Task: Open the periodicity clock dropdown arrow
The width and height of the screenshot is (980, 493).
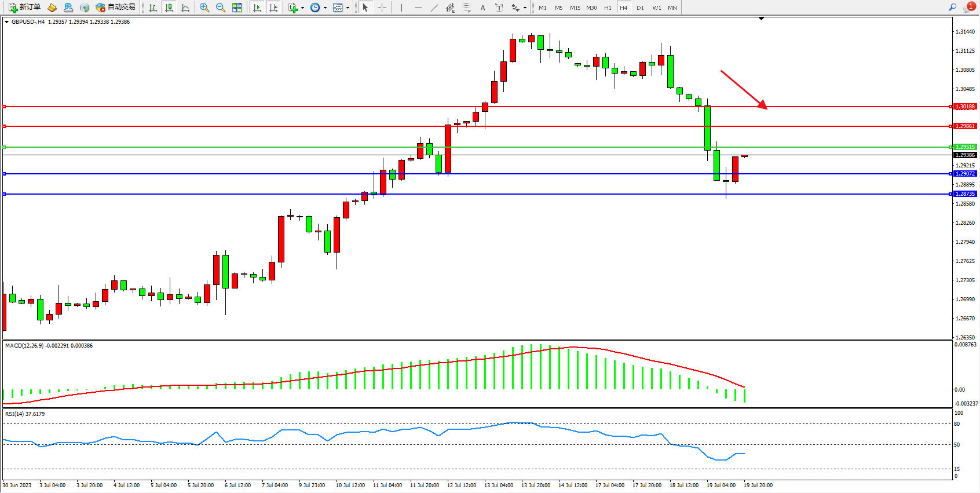Action: click(x=325, y=8)
